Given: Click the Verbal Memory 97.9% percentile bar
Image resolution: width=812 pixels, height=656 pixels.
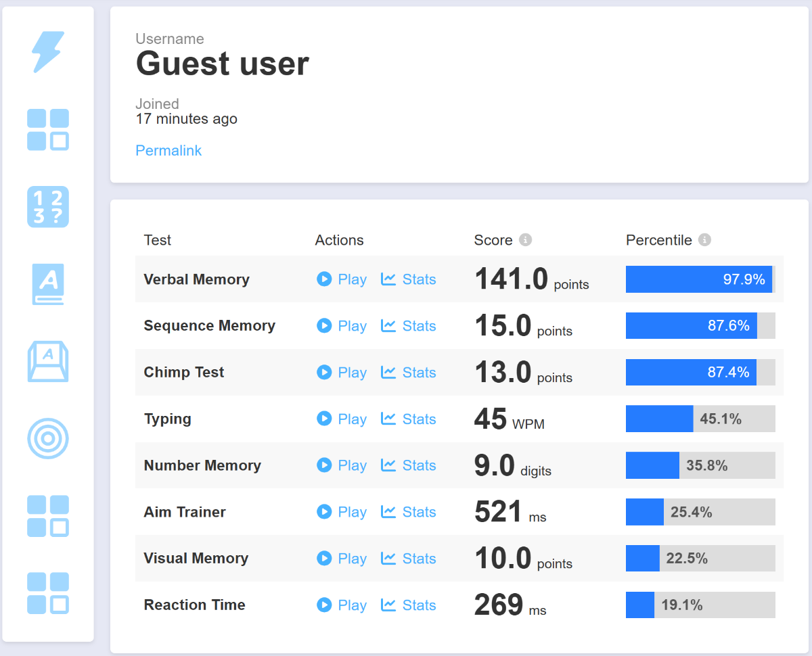Looking at the screenshot, I should click(x=700, y=279).
